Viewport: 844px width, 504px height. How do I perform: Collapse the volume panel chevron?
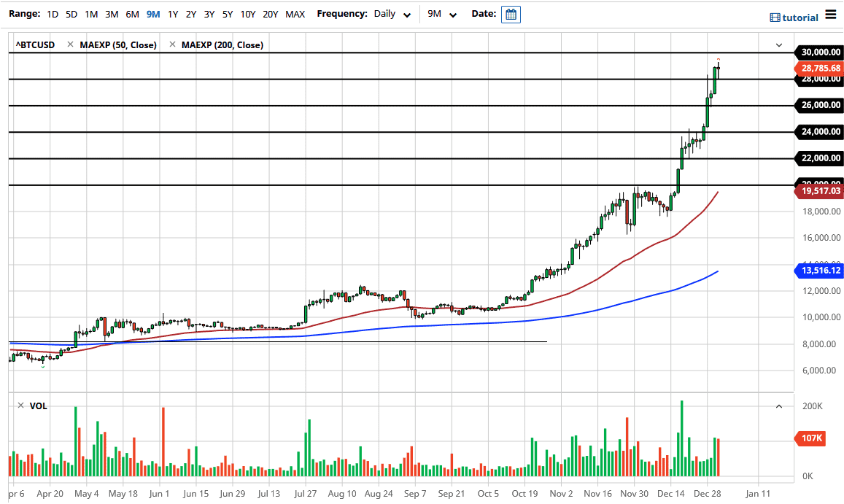point(779,406)
